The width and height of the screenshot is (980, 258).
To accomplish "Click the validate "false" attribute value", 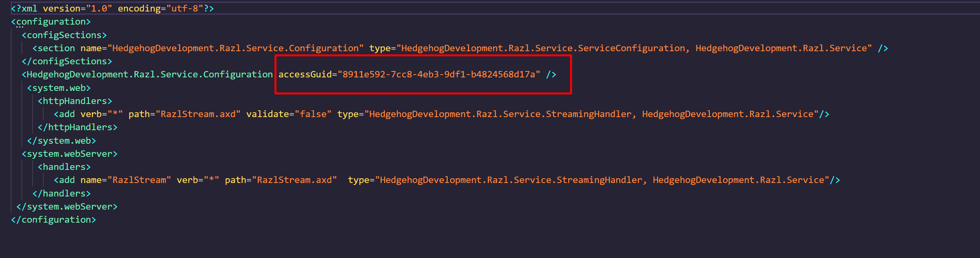I will [x=313, y=114].
